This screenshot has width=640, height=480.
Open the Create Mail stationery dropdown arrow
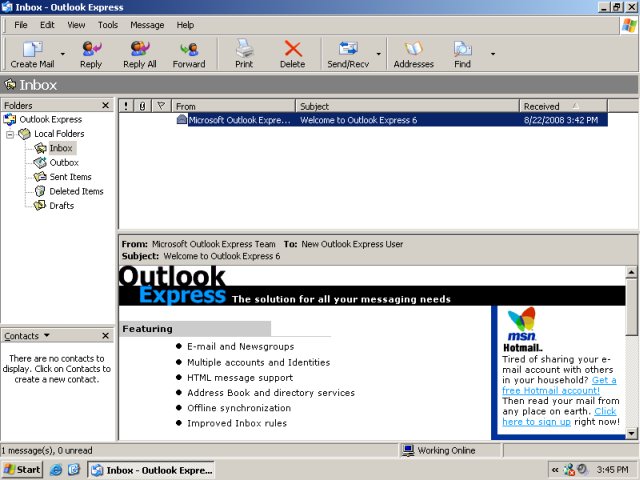pos(62,54)
